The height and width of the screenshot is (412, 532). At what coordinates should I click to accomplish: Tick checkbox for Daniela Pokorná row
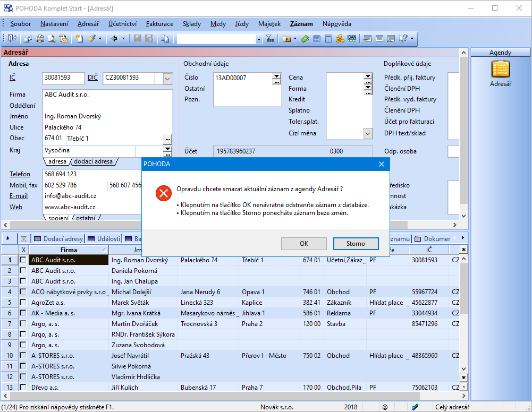pos(23,270)
